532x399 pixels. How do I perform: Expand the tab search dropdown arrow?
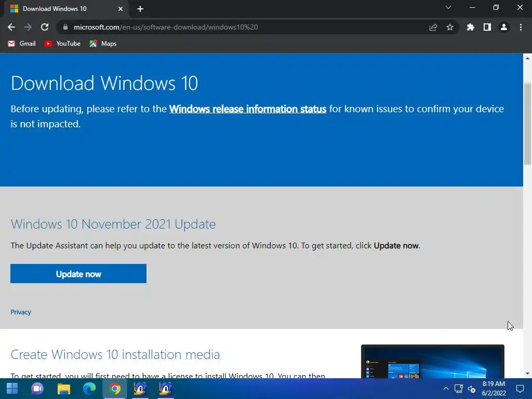click(448, 7)
